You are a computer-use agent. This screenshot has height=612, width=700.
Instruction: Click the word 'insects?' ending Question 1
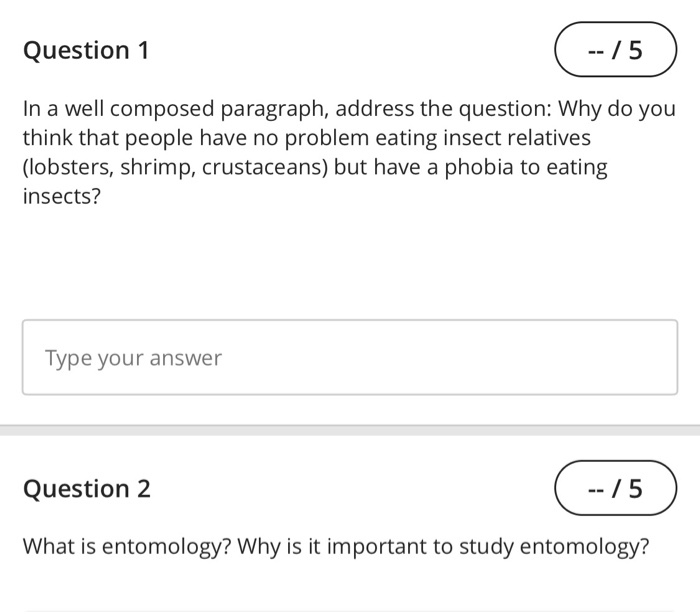(x=62, y=196)
